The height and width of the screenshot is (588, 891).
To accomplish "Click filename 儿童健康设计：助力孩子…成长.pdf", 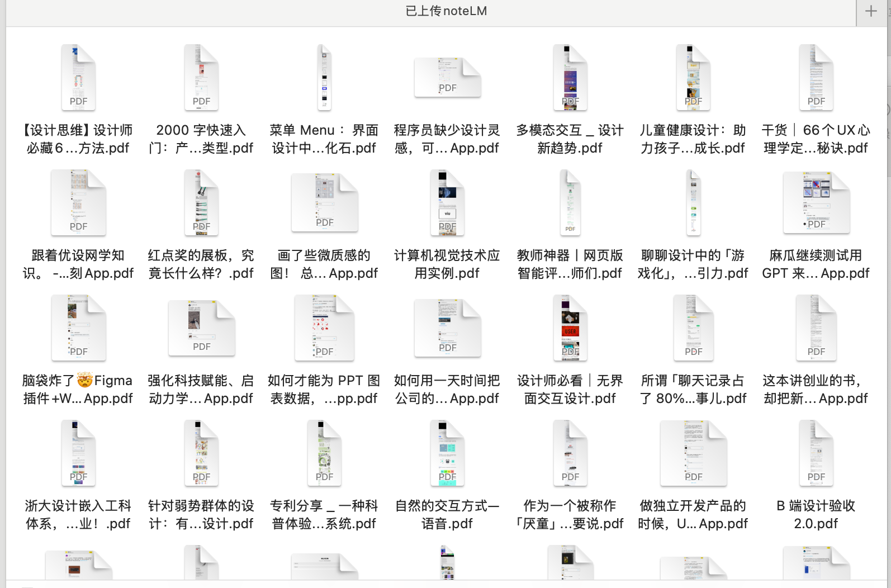I will [x=693, y=139].
